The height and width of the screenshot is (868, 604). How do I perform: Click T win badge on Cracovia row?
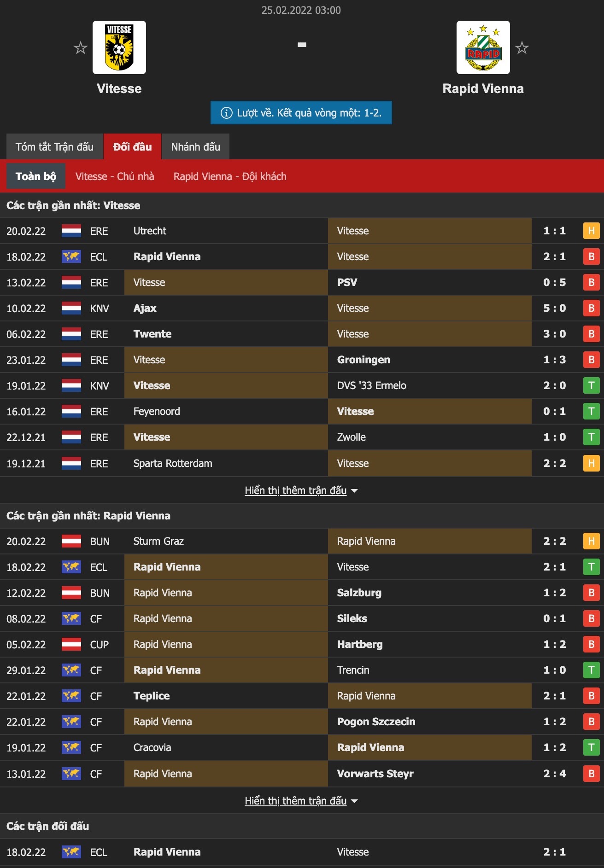click(x=592, y=747)
